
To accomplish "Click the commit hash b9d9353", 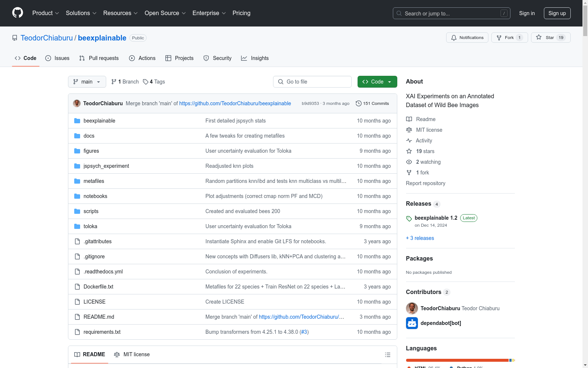I will [x=310, y=103].
